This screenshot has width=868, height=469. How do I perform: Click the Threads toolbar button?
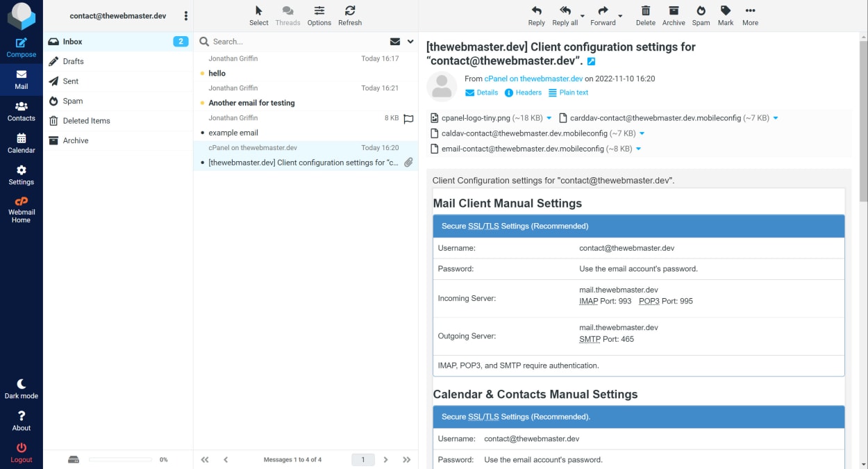[287, 16]
